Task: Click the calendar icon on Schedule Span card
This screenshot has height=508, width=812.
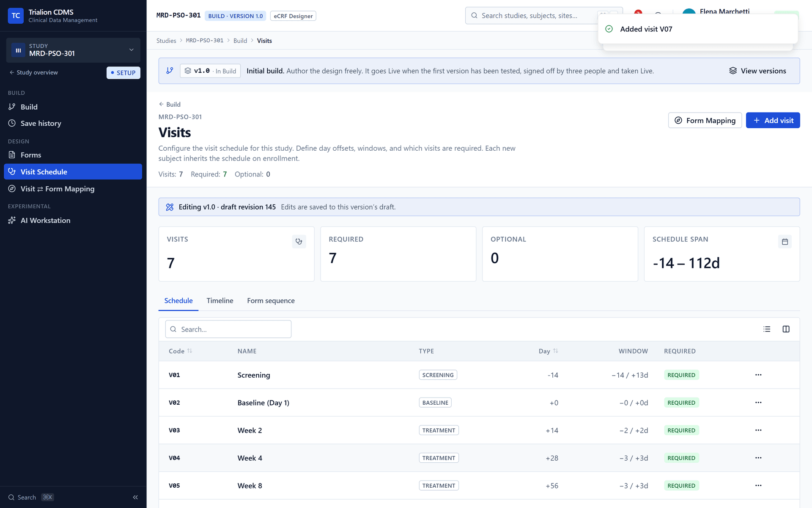Action: tap(785, 241)
